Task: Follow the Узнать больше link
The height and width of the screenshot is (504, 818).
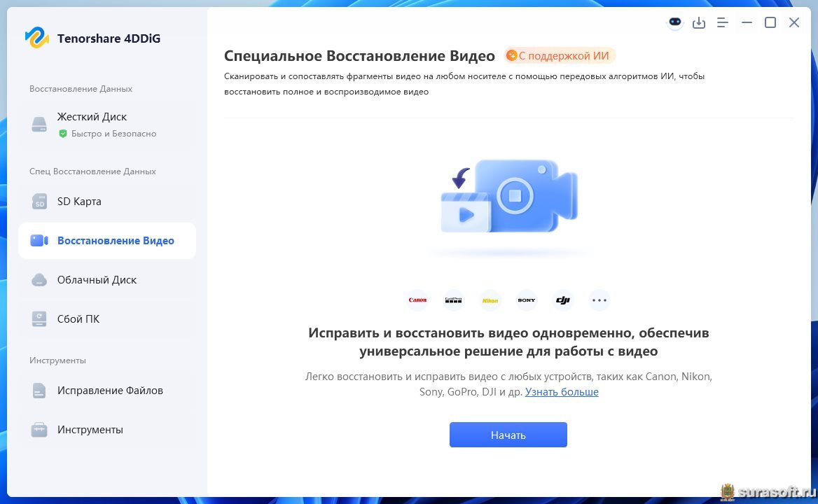Action: click(562, 392)
